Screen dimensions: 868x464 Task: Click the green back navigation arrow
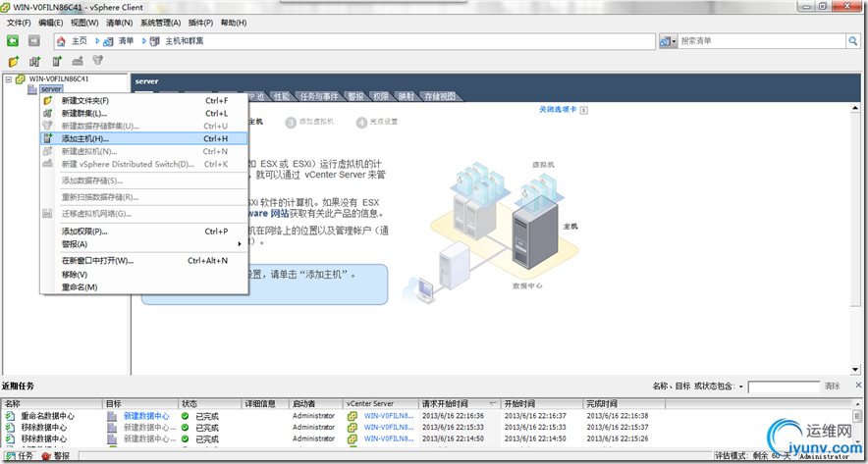point(12,41)
